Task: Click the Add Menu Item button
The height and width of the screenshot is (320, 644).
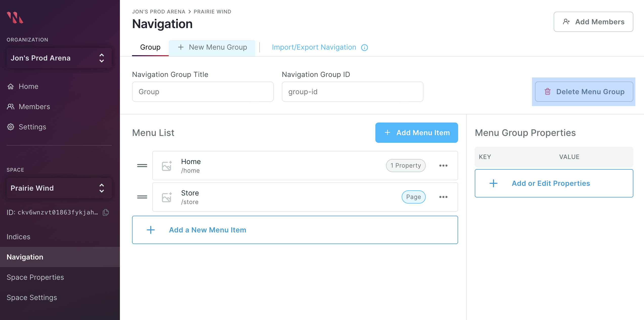Action: (x=416, y=133)
